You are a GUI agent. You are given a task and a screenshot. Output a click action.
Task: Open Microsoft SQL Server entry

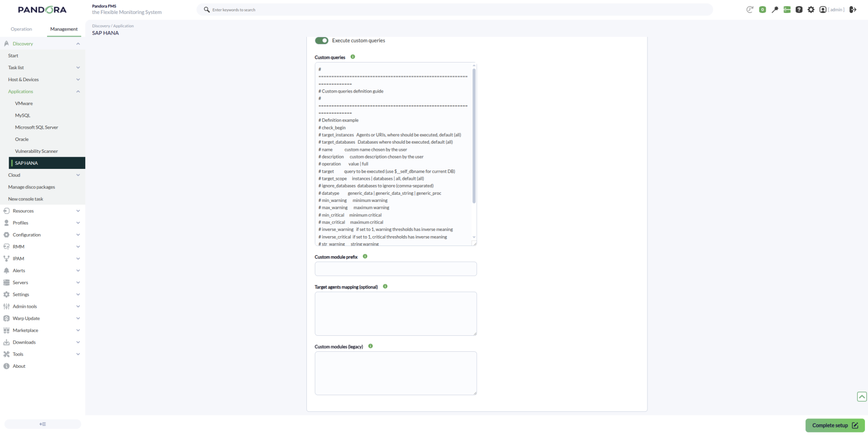(37, 127)
